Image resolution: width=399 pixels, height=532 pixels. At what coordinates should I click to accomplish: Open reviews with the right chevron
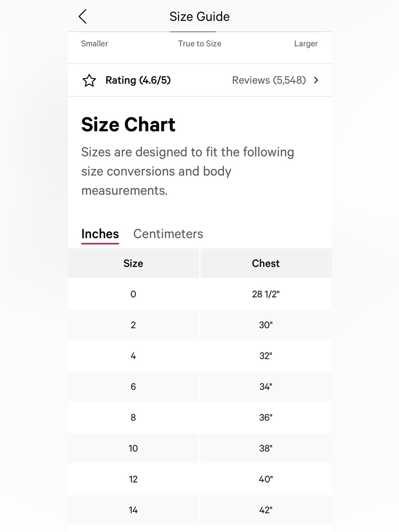tap(316, 80)
